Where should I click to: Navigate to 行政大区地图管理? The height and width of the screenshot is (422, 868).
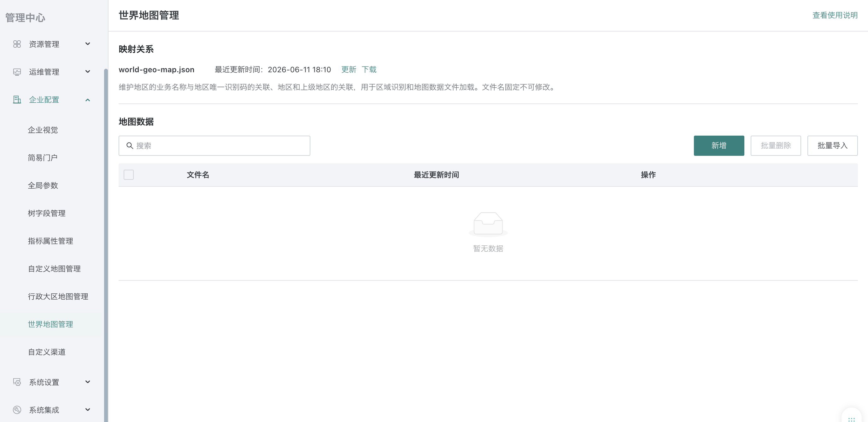coord(58,296)
